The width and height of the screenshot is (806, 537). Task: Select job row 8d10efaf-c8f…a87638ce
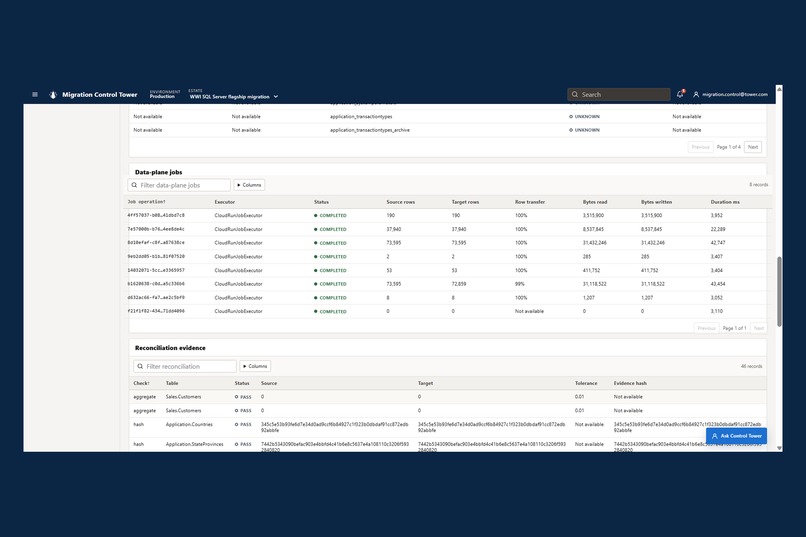(447, 243)
